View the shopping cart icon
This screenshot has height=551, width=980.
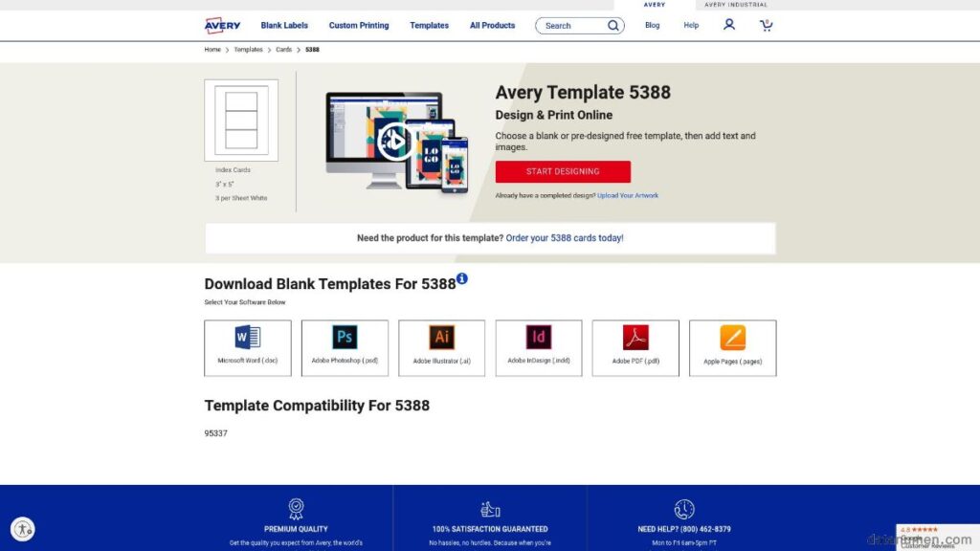click(x=765, y=25)
